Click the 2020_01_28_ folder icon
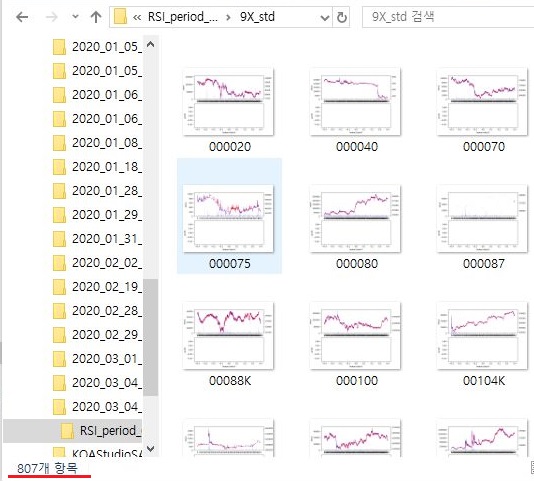This screenshot has height=481, width=534. pos(59,191)
